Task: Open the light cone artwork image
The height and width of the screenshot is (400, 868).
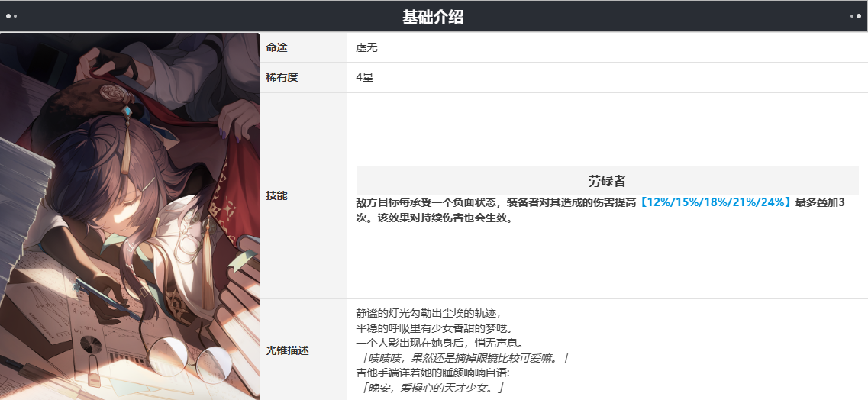Action: click(x=130, y=216)
